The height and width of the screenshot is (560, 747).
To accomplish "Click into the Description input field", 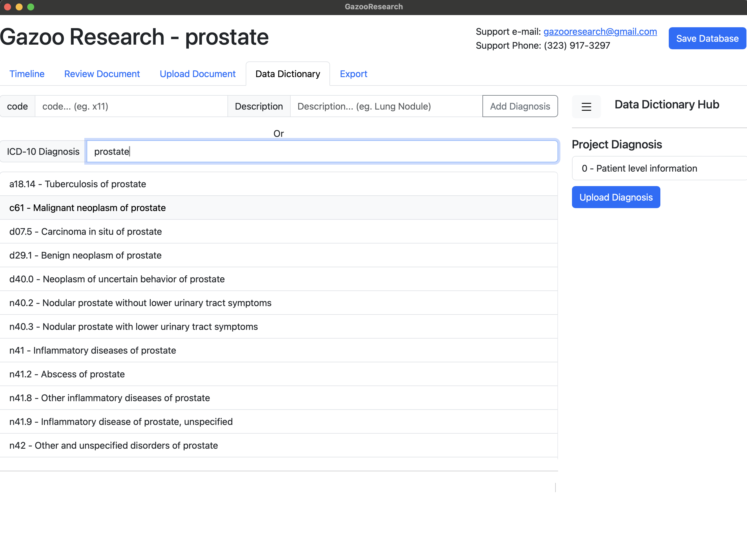I will point(386,106).
